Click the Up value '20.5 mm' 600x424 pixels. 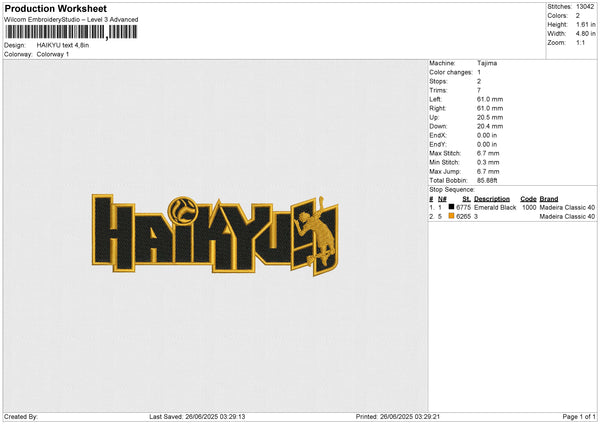[490, 117]
